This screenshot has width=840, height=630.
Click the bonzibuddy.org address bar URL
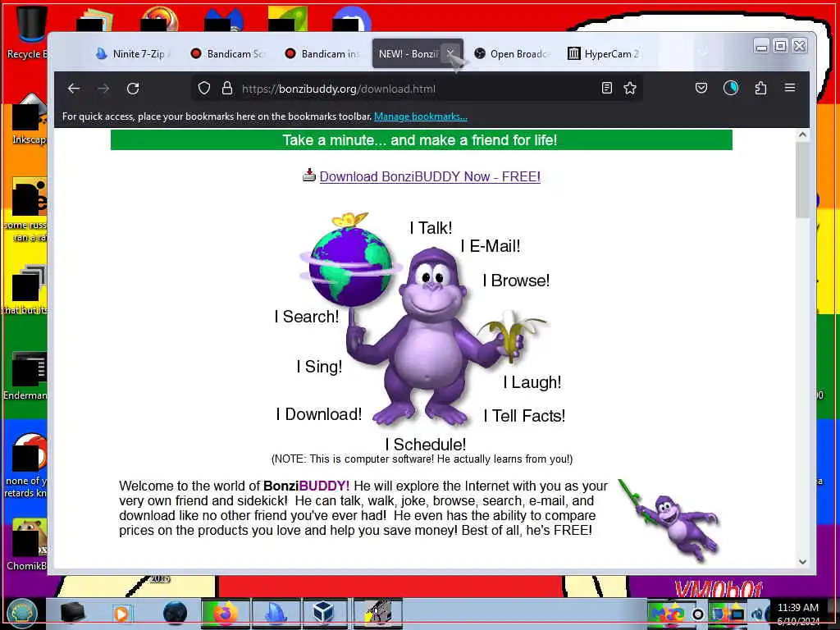coord(339,89)
